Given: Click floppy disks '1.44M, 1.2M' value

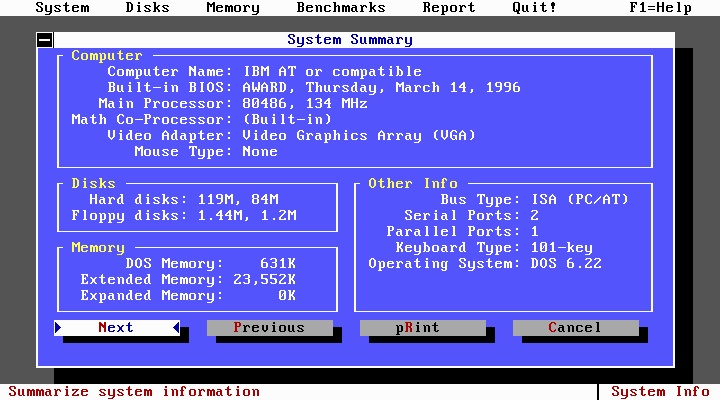Looking at the screenshot, I should (247, 216).
